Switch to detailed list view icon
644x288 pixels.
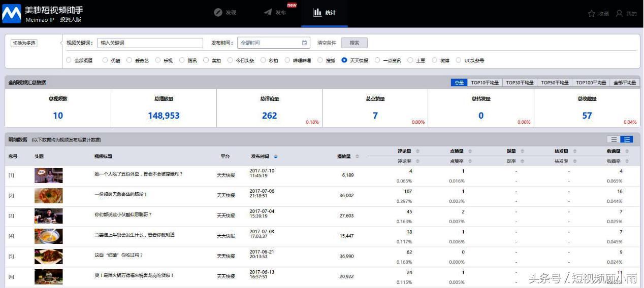click(627, 139)
